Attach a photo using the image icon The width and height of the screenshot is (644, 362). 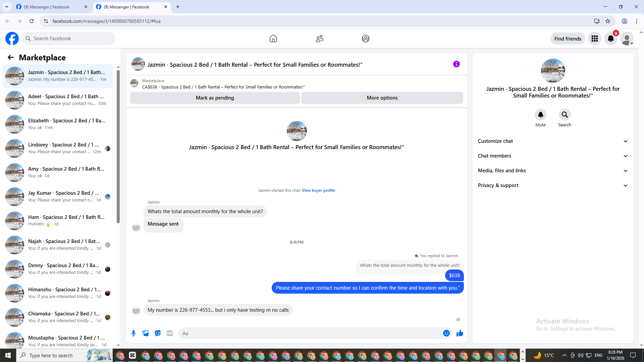click(x=146, y=333)
